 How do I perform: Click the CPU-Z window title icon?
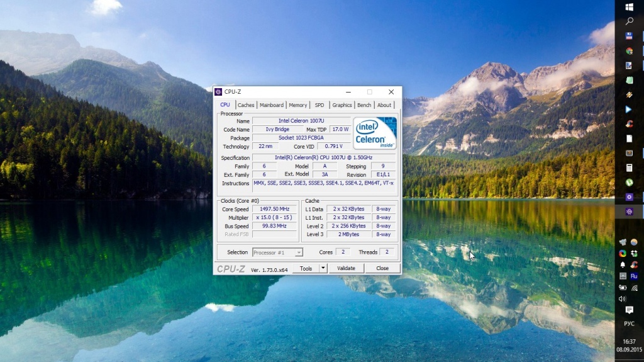coord(218,92)
